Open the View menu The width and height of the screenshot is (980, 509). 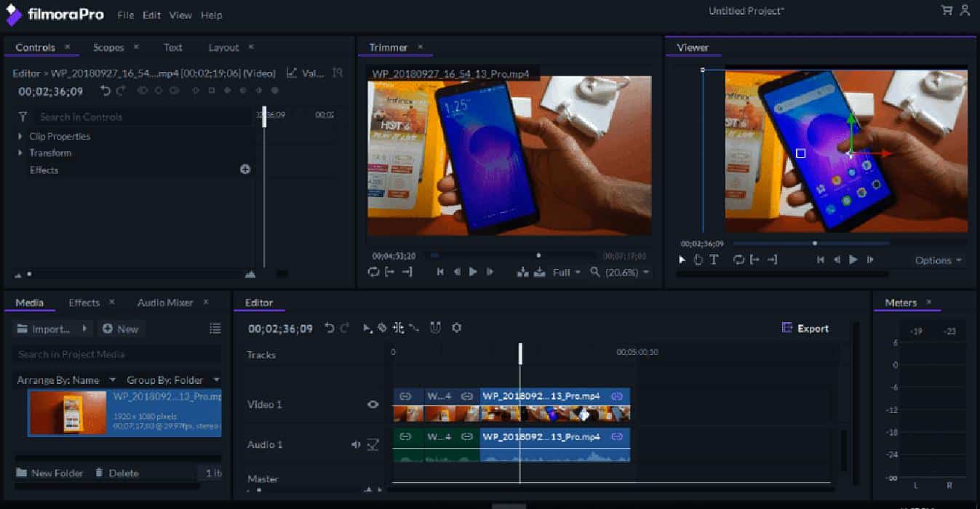pyautogui.click(x=180, y=15)
